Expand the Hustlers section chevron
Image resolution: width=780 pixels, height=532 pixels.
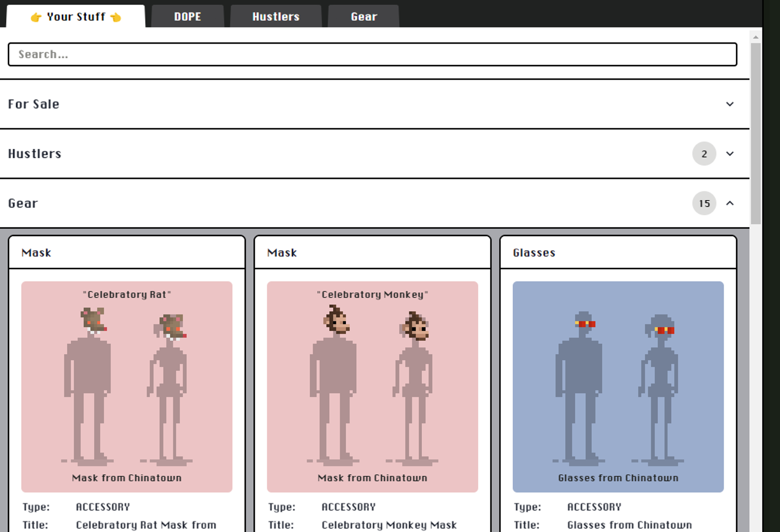click(730, 154)
